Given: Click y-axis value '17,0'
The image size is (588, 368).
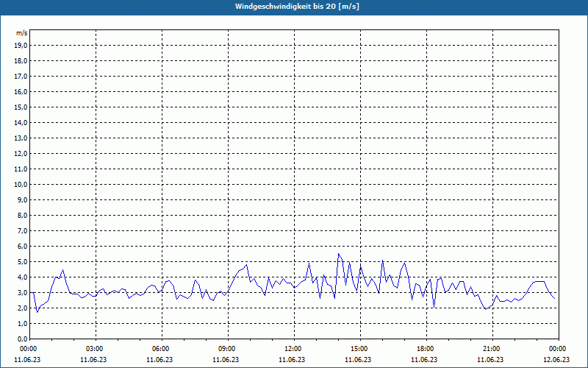Looking at the screenshot, I should 21,77.
